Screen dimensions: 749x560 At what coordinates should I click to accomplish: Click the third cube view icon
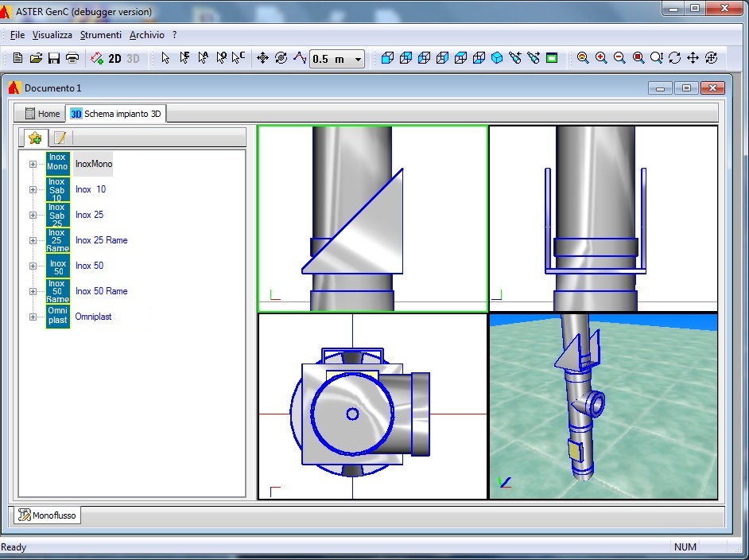(x=424, y=58)
